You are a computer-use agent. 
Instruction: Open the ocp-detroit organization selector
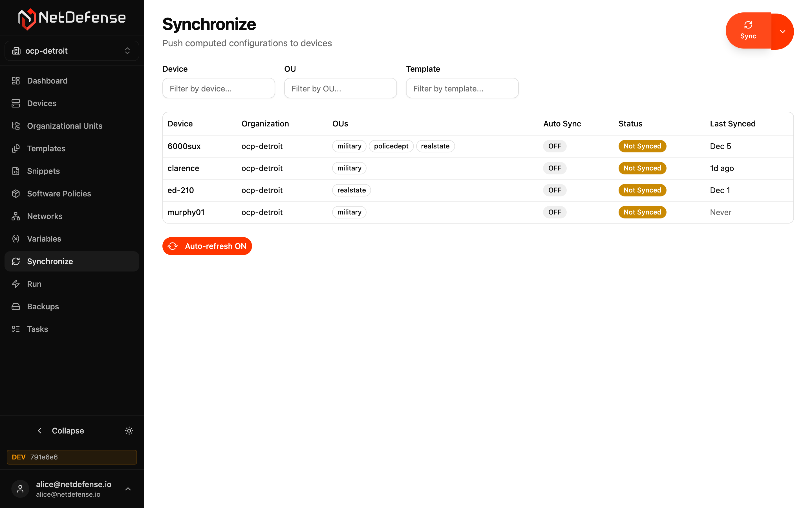[x=72, y=51]
